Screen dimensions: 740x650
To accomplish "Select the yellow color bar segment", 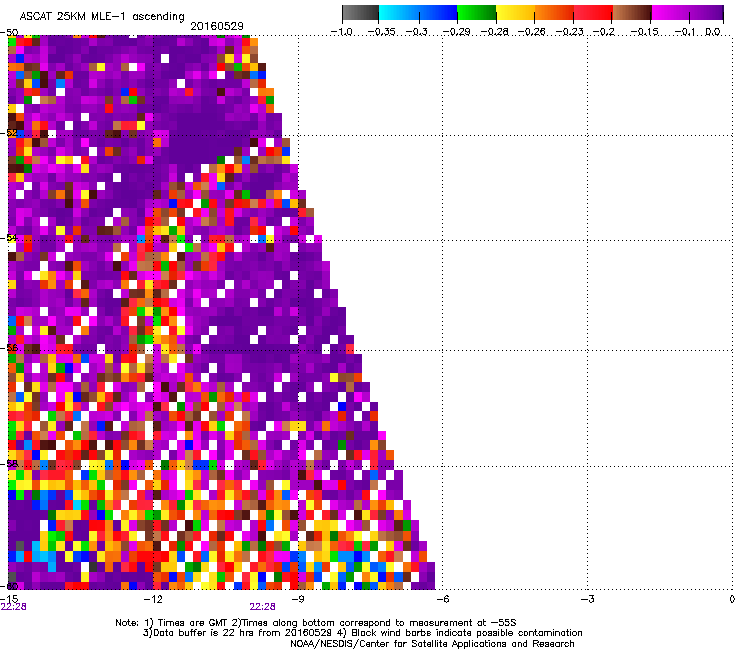I will click(x=515, y=13).
